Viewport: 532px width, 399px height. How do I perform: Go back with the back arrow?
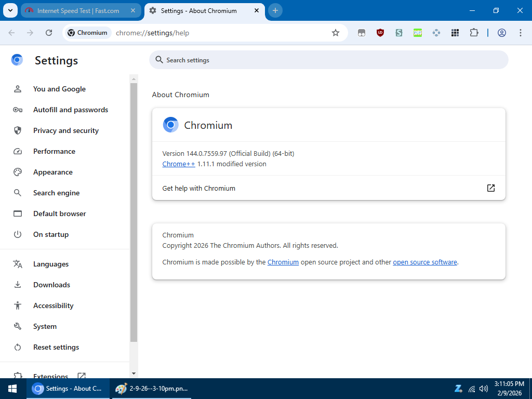coord(11,33)
